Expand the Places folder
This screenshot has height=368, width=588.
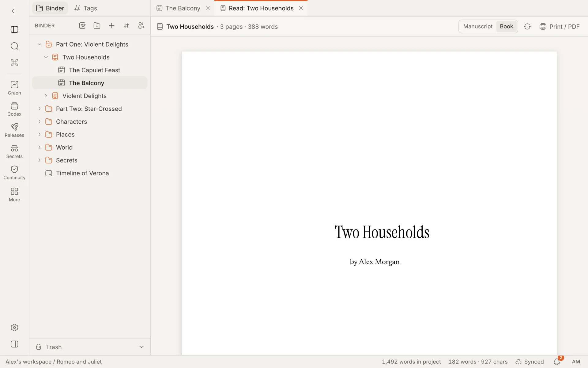coord(40,135)
